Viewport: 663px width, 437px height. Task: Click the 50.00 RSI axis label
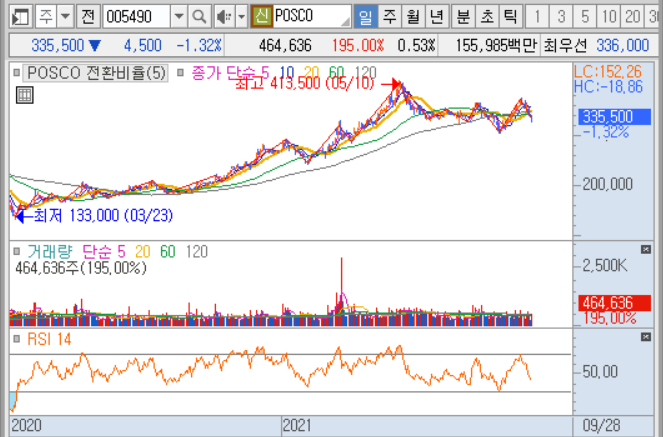point(600,371)
